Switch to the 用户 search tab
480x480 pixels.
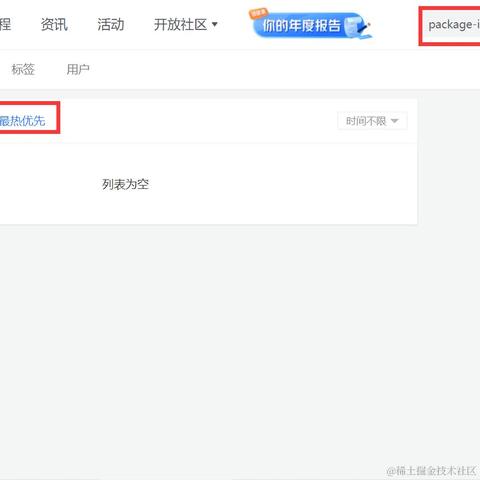point(78,69)
